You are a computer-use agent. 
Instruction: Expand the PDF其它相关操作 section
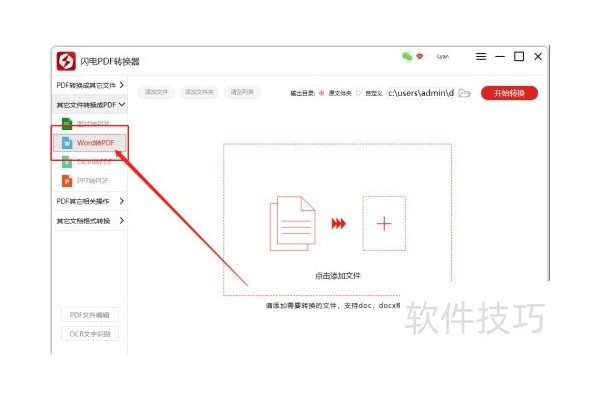pyautogui.click(x=90, y=201)
